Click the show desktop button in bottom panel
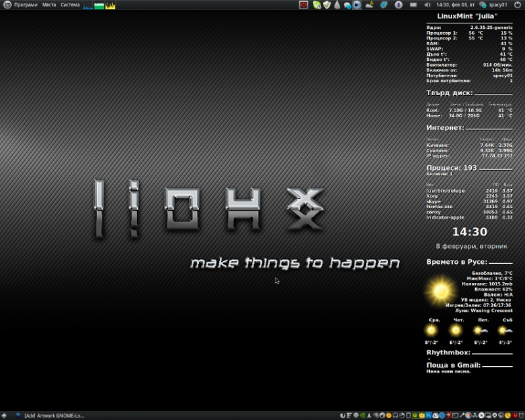Image resolution: width=525 pixels, height=420 pixels. pos(5,415)
